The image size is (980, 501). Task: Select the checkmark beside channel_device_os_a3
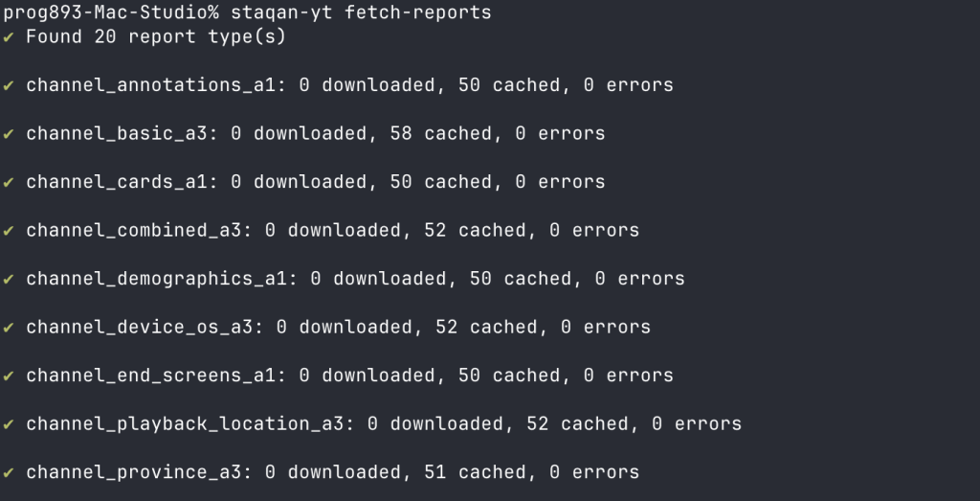click(9, 328)
